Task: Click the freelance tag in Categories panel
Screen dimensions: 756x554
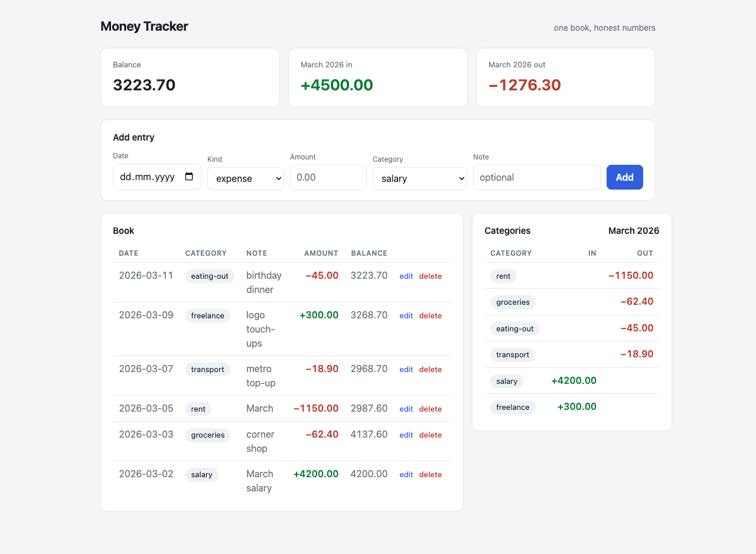Action: (x=513, y=407)
